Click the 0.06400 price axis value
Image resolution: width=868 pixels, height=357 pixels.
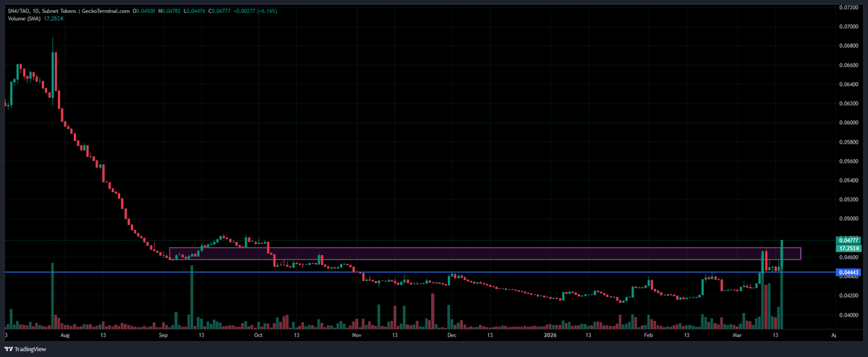click(848, 84)
